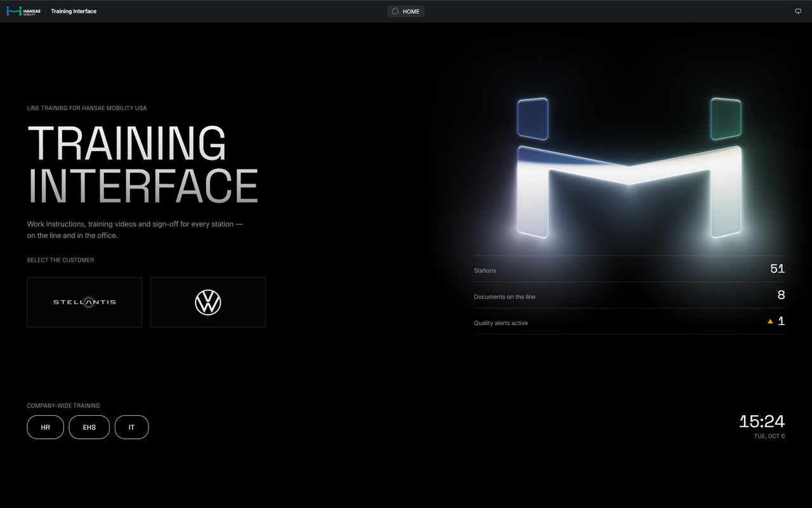Click the TUE, OCT 6 date
Screen dimensions: 812x508
(769, 436)
